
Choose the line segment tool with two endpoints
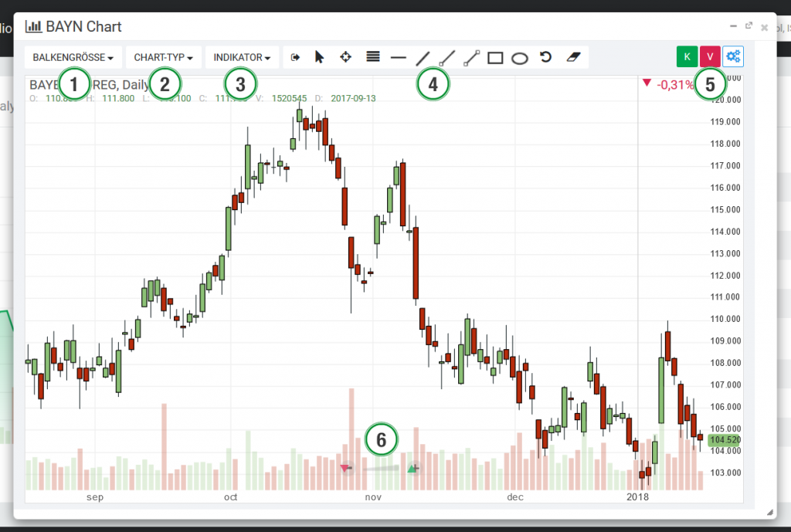coord(471,58)
